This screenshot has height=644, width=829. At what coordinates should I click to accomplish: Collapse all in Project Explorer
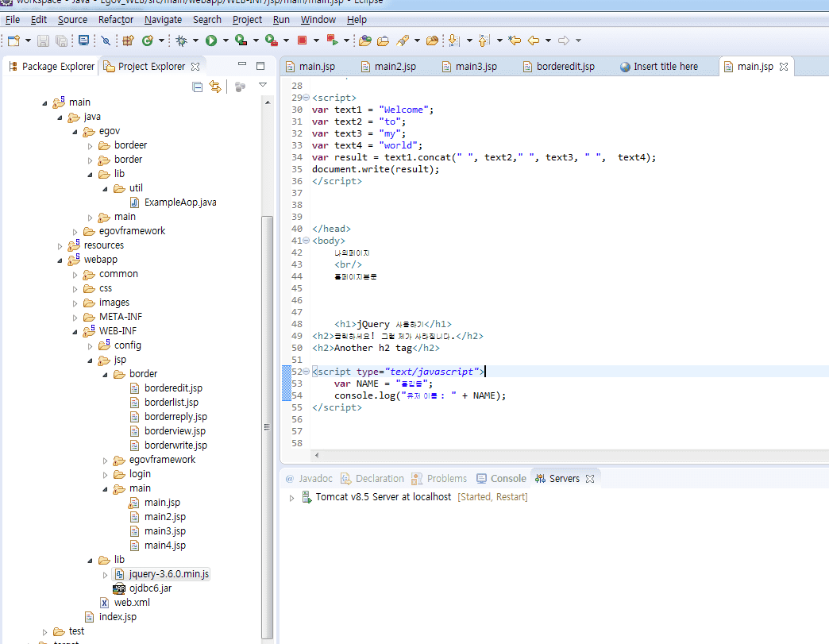[x=197, y=87]
